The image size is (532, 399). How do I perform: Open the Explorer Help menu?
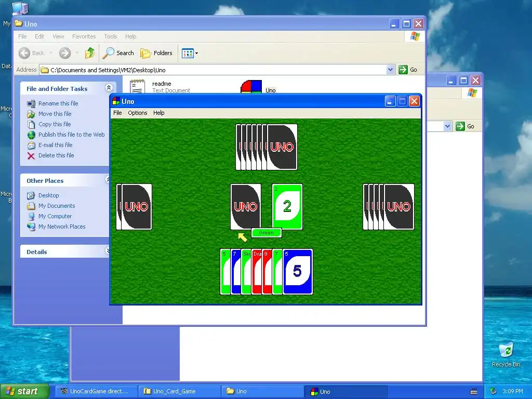[x=130, y=36]
